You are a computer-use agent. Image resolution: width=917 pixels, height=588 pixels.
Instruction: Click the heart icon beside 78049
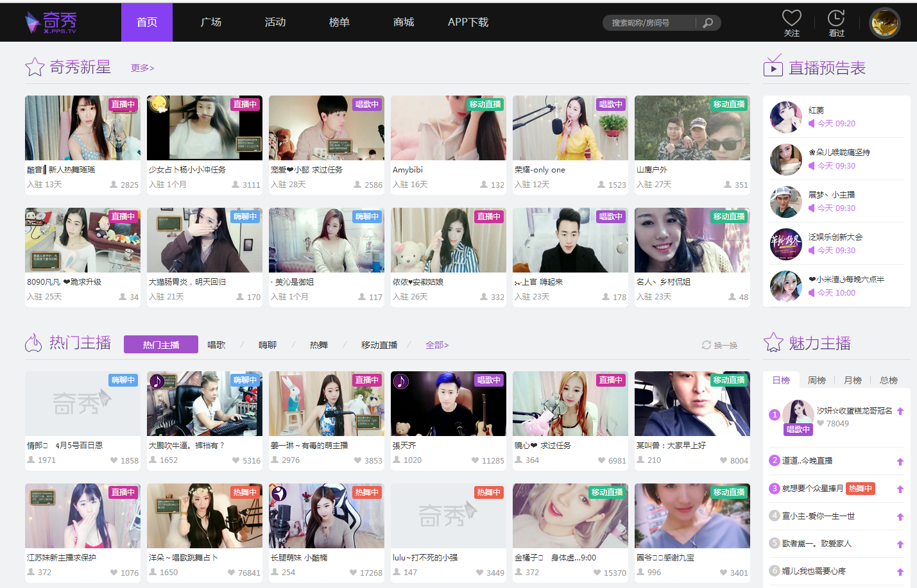pyautogui.click(x=820, y=423)
